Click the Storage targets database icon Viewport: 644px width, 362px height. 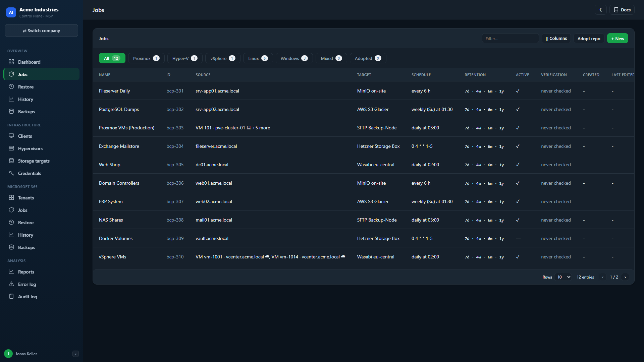pyautogui.click(x=11, y=161)
